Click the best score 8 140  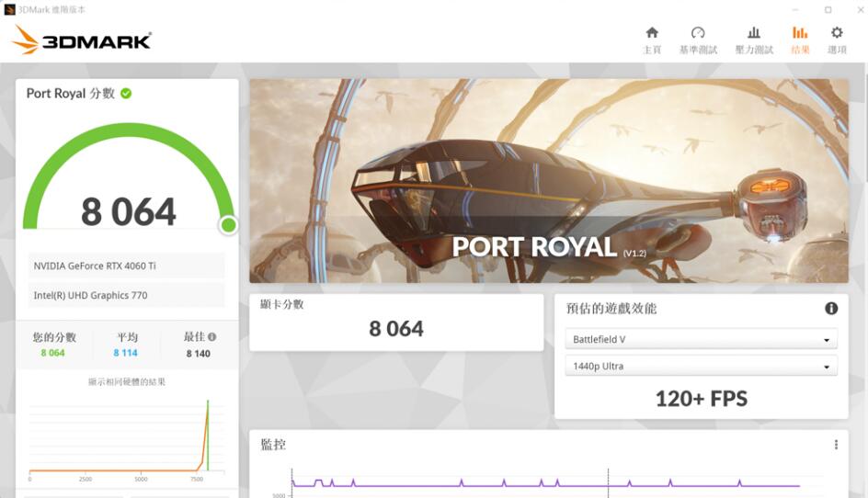tap(198, 353)
